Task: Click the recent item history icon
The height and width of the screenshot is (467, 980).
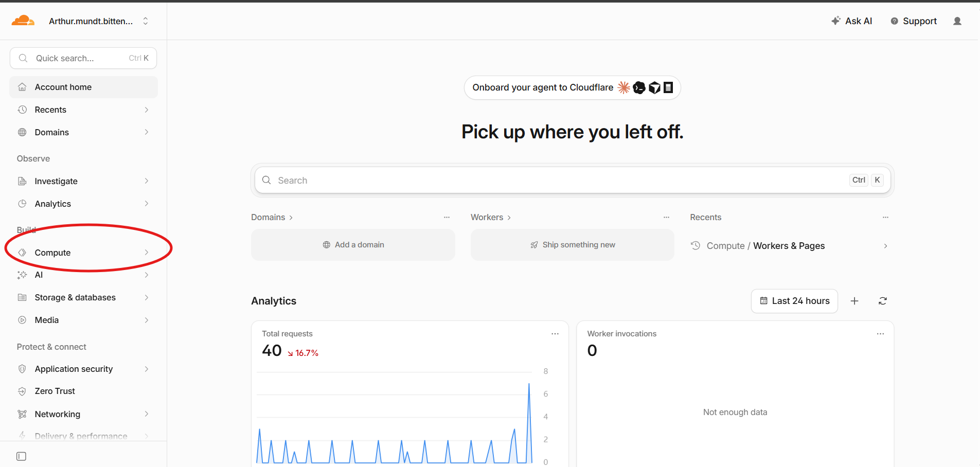Action: 696,246
